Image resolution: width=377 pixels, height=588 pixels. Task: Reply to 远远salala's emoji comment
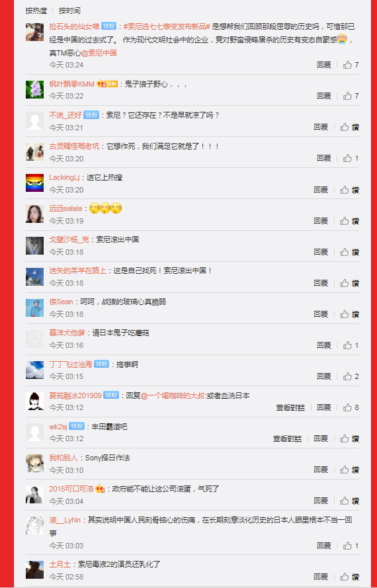[x=321, y=221]
